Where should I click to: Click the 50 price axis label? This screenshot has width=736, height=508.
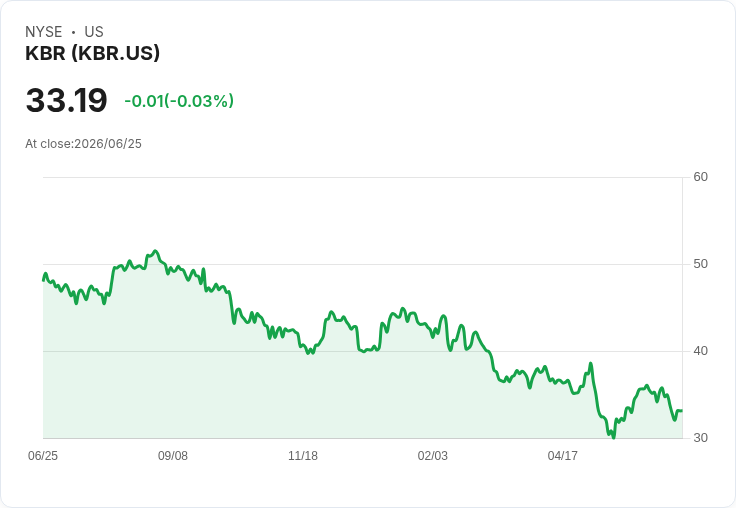click(x=700, y=264)
